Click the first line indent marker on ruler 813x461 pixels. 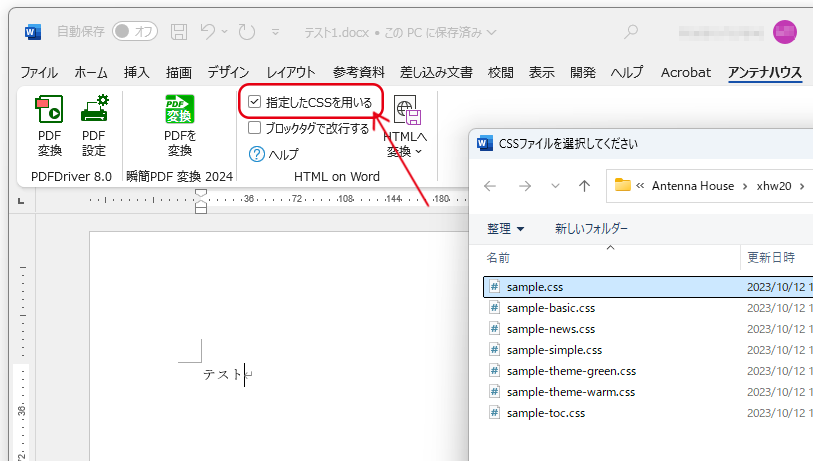[201, 193]
